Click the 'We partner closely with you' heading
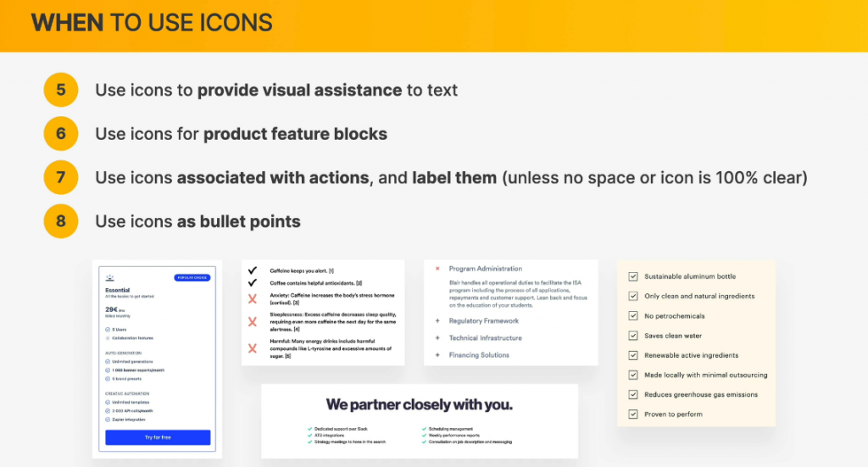The image size is (868, 467). coord(419,405)
